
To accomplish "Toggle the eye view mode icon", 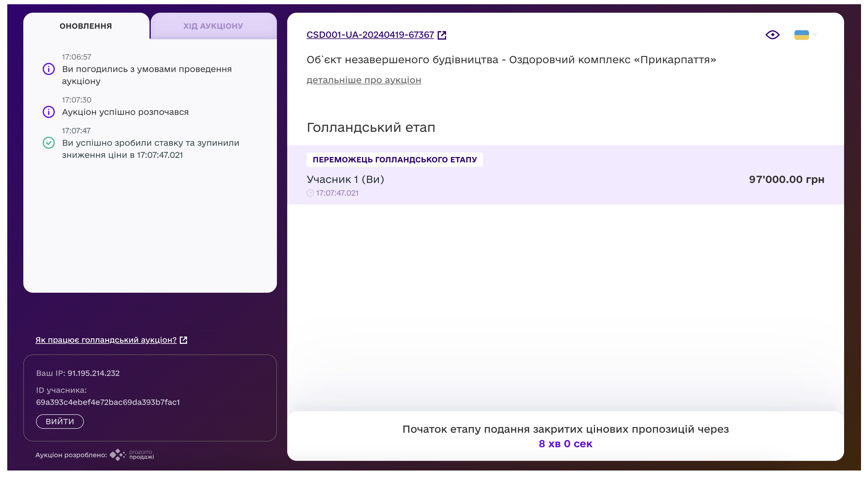I will click(772, 35).
